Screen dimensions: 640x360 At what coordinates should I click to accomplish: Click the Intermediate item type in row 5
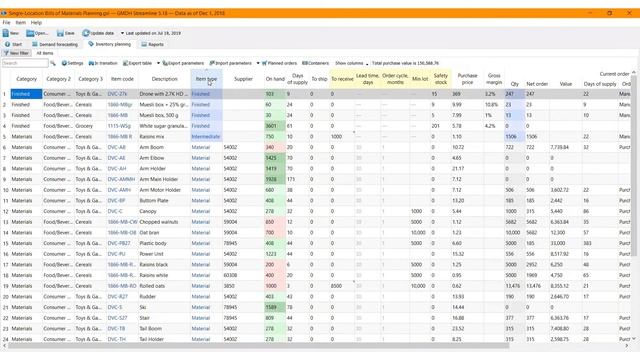coord(206,137)
